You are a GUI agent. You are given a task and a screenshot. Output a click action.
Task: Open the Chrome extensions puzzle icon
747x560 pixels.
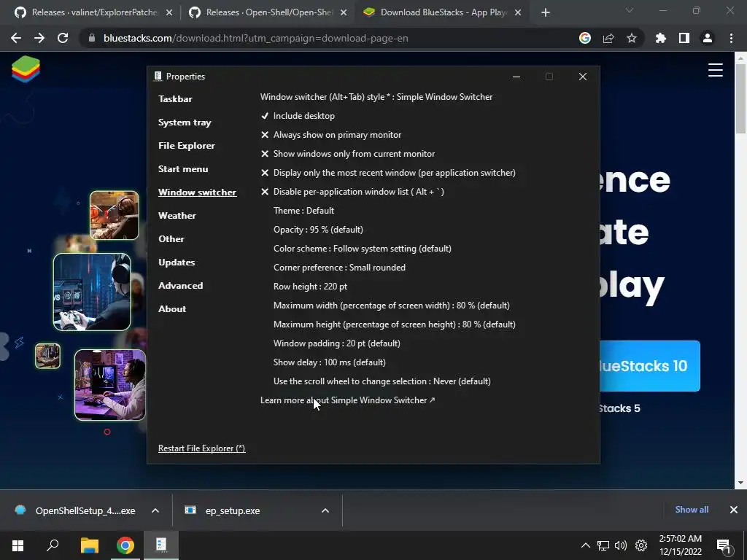(x=661, y=38)
